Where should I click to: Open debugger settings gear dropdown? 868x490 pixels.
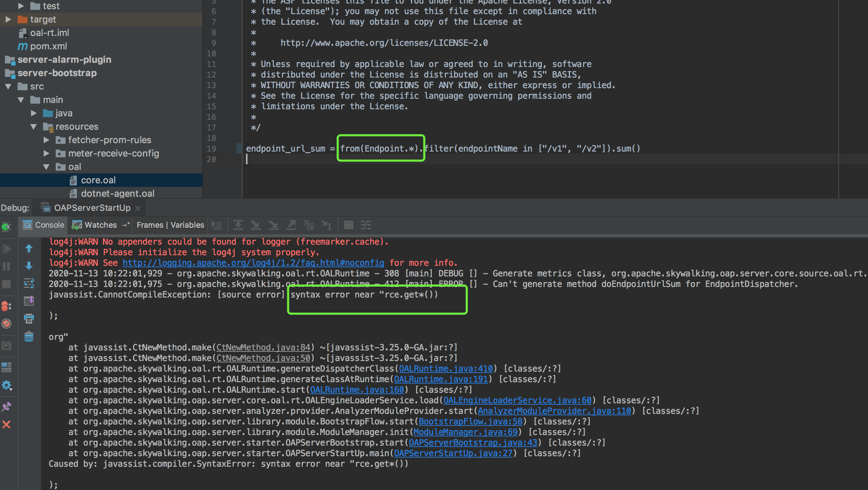point(6,385)
